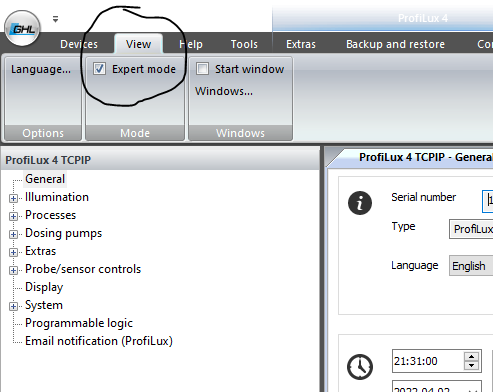Click the Windows... button in ribbon
This screenshot has width=493, height=392.
(x=224, y=91)
